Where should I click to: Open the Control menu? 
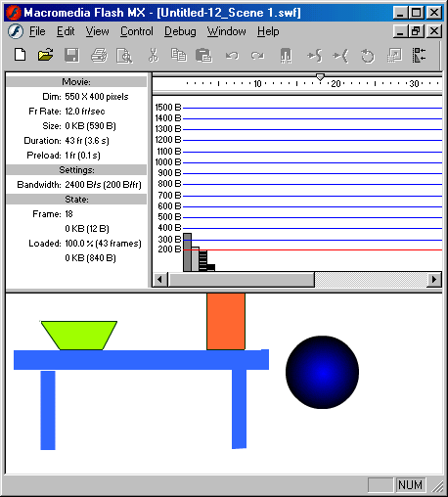pos(137,31)
